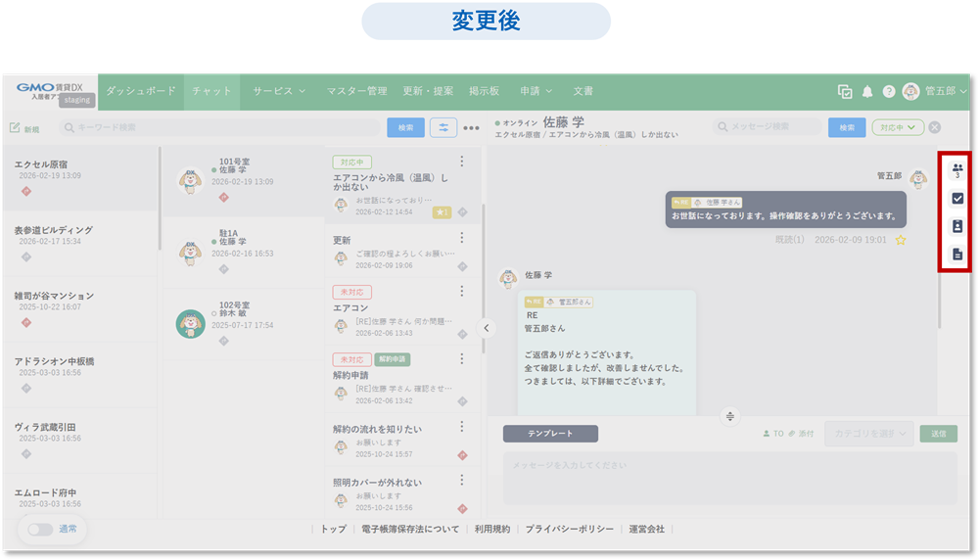
Task: Open the 解約の流れを知りたい thread
Action: coord(402,441)
